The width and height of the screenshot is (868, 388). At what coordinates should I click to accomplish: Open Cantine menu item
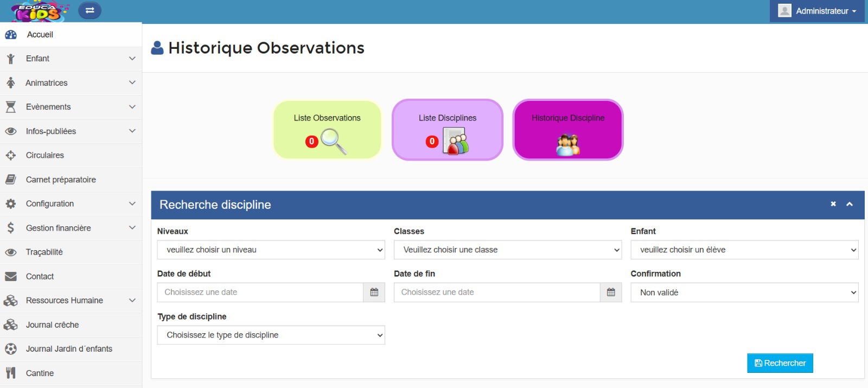[71, 373]
